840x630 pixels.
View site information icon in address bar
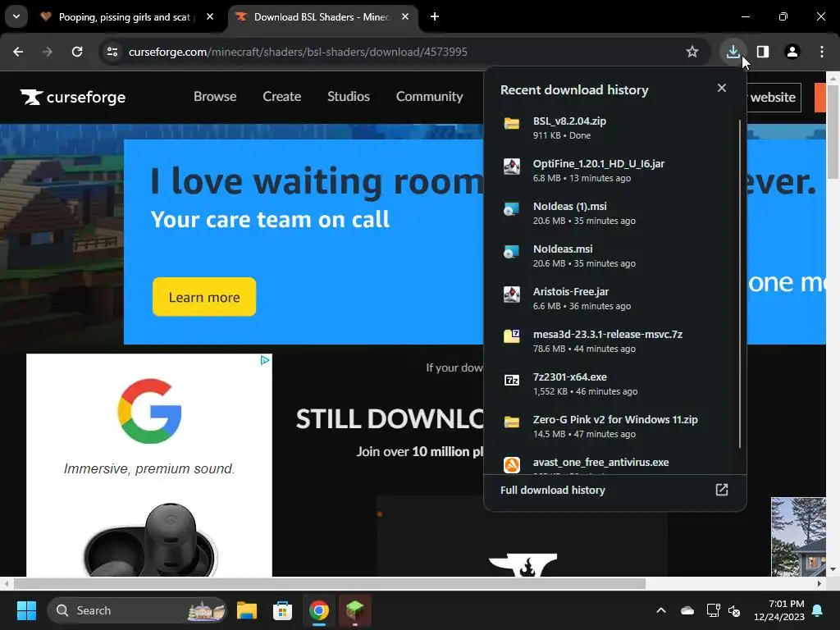point(112,52)
